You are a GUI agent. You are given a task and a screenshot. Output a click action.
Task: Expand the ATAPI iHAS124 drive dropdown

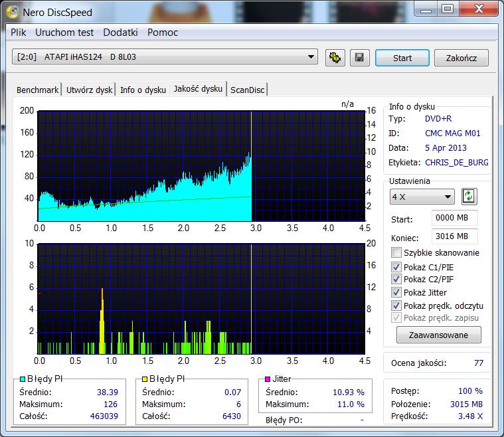coord(311,57)
